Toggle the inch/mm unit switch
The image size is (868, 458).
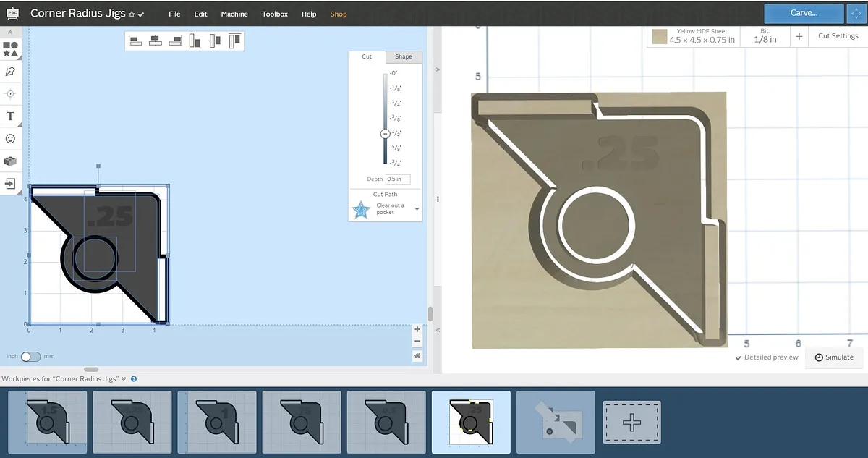tap(30, 357)
